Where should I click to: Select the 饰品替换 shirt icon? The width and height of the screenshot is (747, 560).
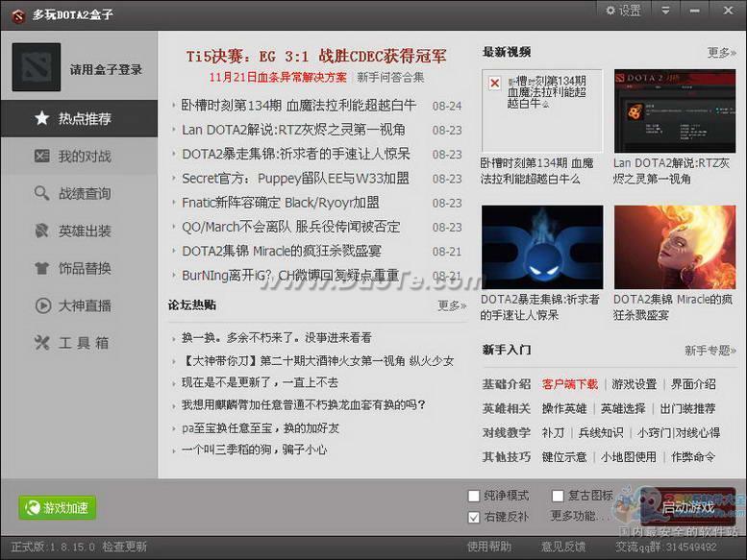pyautogui.click(x=42, y=268)
